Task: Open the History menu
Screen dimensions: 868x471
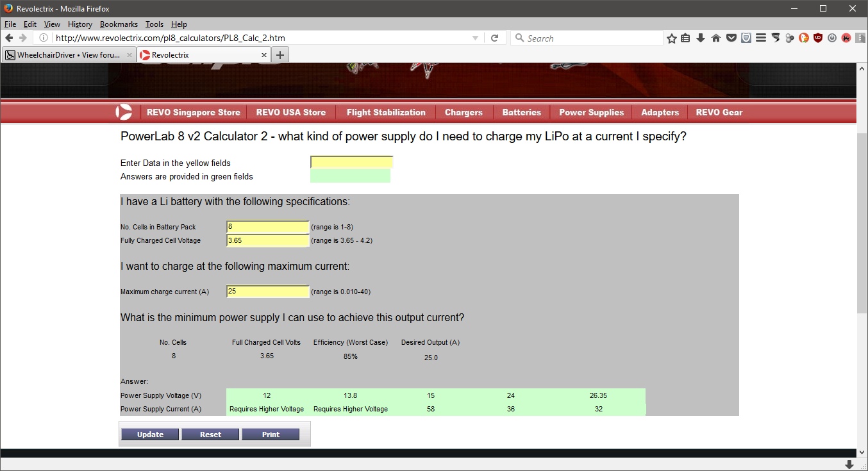Action: click(80, 24)
